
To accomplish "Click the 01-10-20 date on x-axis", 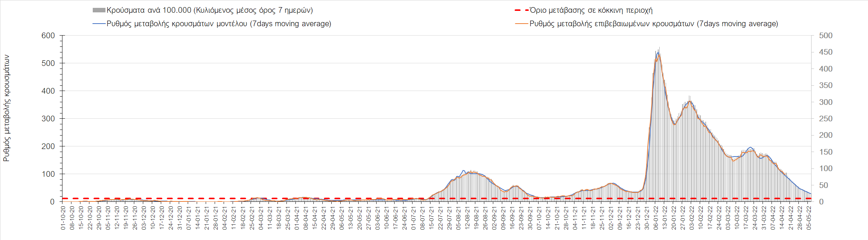I will 63,218.
